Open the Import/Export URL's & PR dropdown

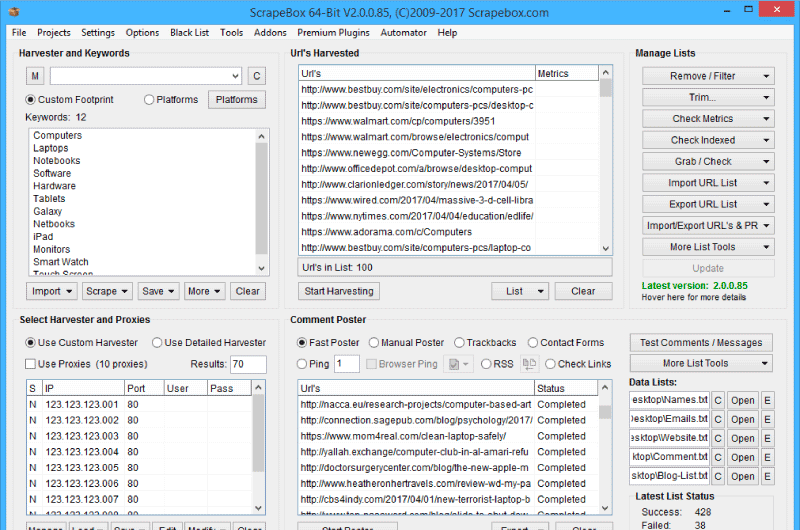708,226
